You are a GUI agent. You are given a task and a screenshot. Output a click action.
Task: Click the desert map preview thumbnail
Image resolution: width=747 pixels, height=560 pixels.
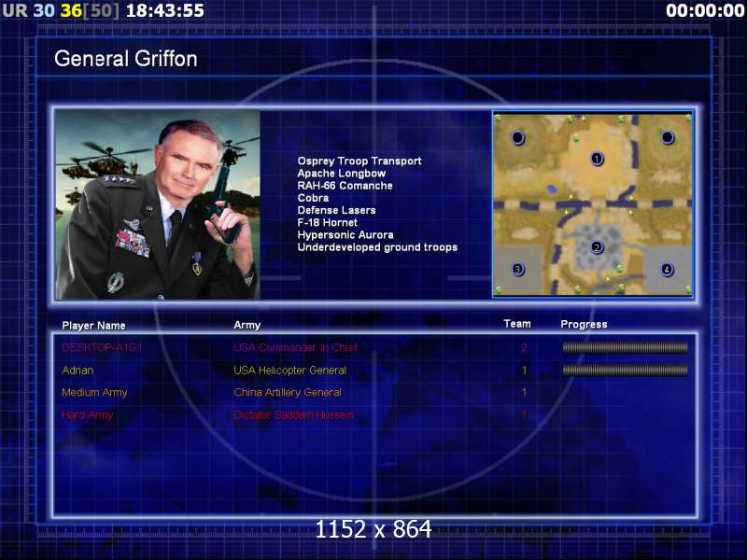(593, 203)
